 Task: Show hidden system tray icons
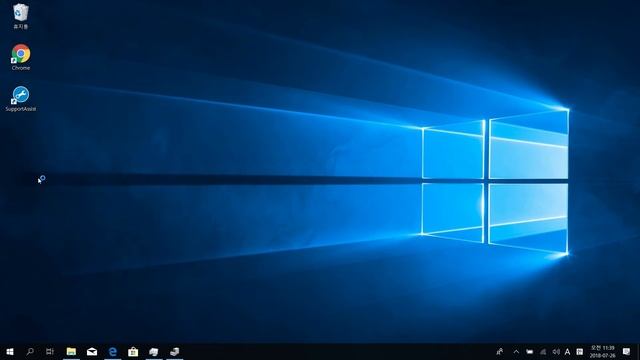(x=516, y=351)
